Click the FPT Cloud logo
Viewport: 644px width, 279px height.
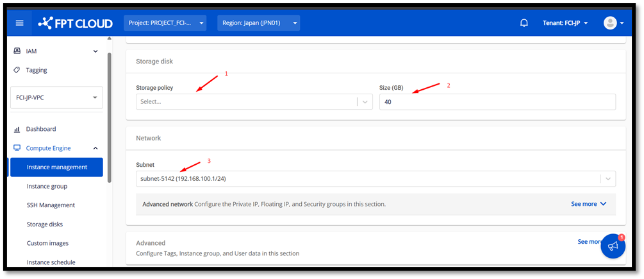point(75,23)
